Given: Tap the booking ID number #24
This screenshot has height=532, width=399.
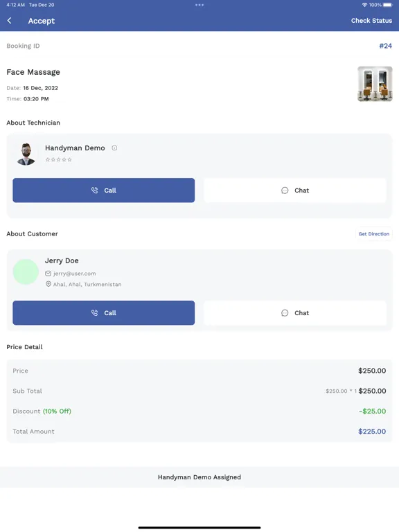Looking at the screenshot, I should pos(385,46).
